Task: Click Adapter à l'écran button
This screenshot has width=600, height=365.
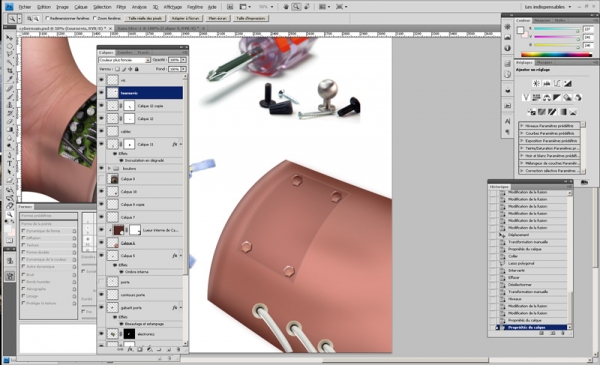Action: click(x=185, y=18)
